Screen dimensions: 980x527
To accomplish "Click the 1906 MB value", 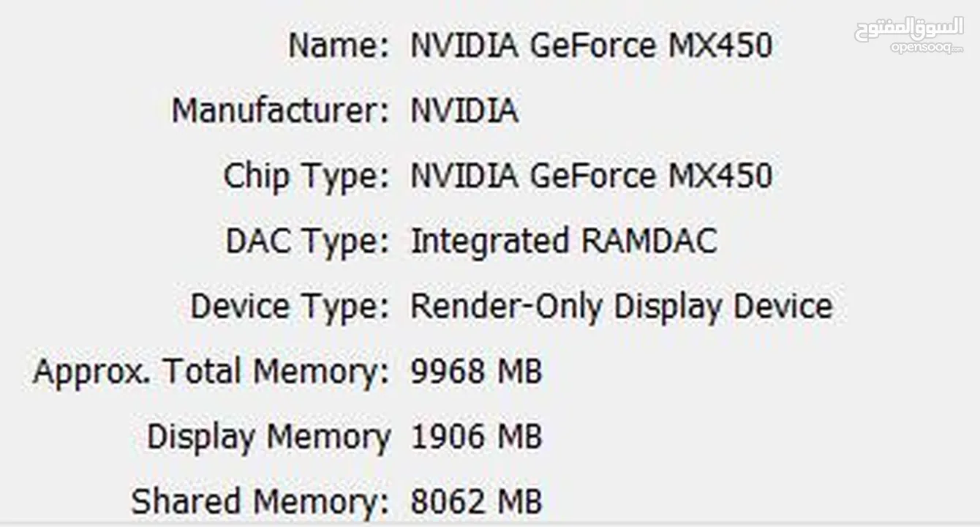I will 476,438.
